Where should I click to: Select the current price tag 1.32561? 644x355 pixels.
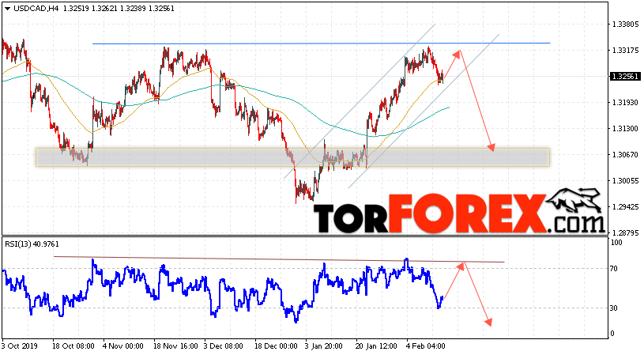(x=625, y=77)
